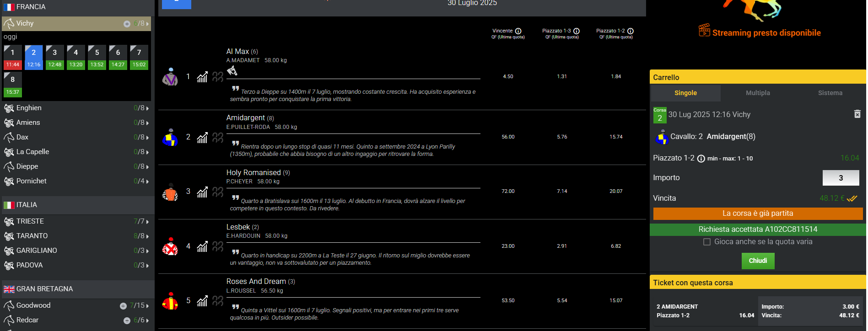Open the info icon beside Piazzato 1-2 in Carrello

[x=701, y=159]
